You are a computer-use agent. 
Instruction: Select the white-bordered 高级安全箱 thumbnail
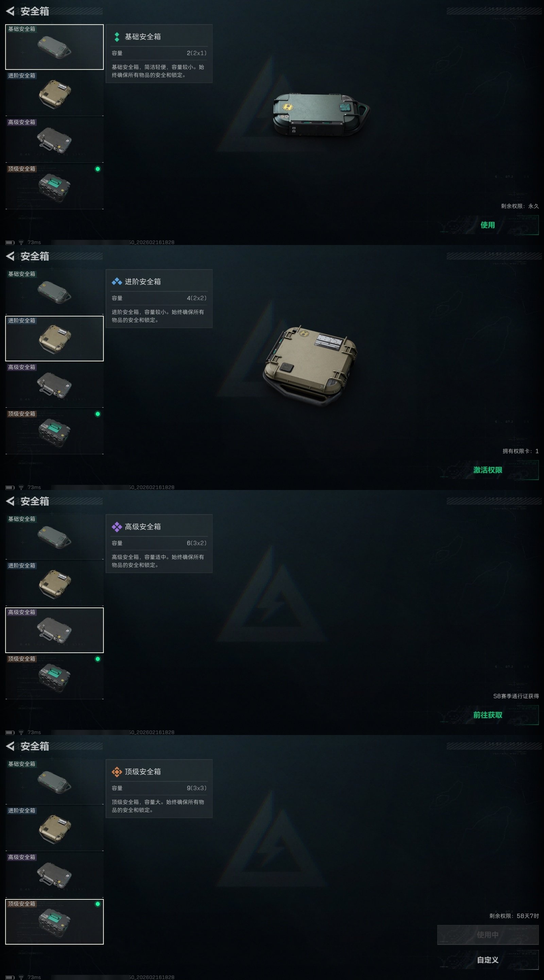(x=54, y=630)
